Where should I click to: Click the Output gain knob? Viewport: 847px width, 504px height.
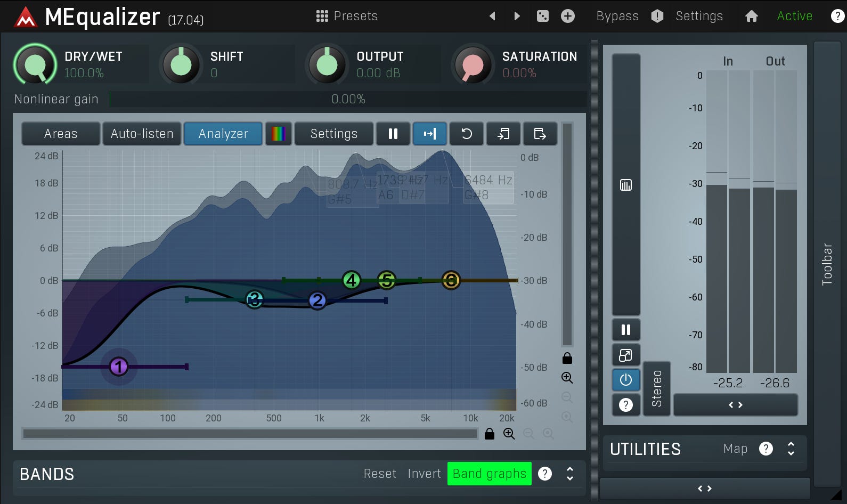point(327,65)
